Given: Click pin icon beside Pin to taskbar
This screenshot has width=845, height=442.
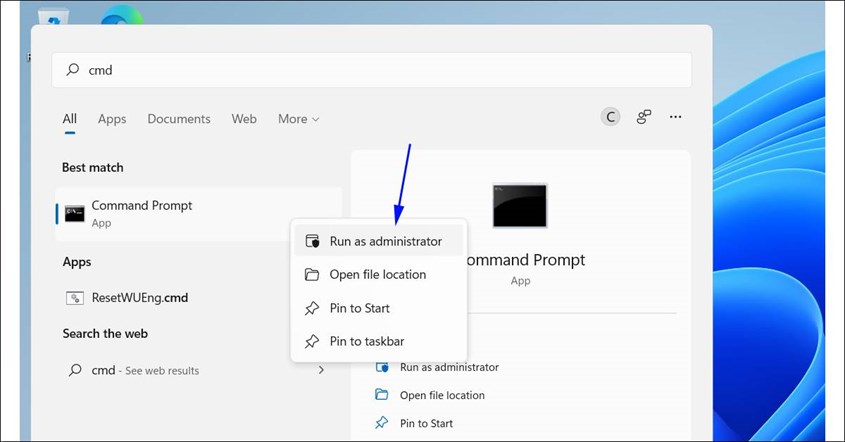Looking at the screenshot, I should [312, 341].
